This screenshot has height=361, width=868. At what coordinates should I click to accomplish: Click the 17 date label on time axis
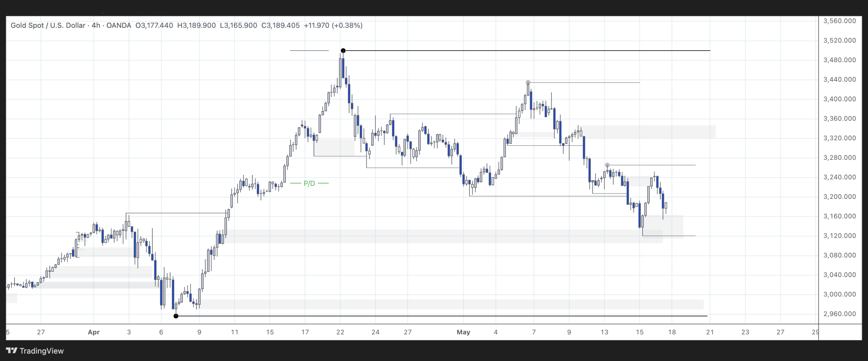click(x=305, y=332)
